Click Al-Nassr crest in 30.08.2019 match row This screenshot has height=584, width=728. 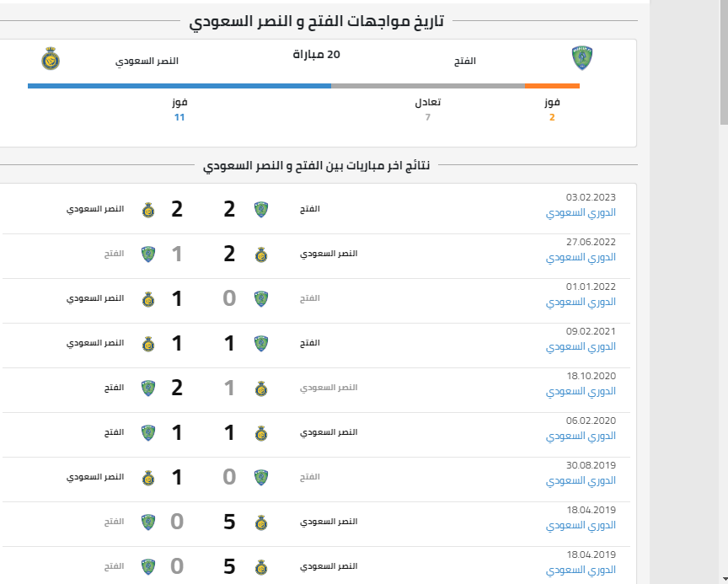point(148,478)
